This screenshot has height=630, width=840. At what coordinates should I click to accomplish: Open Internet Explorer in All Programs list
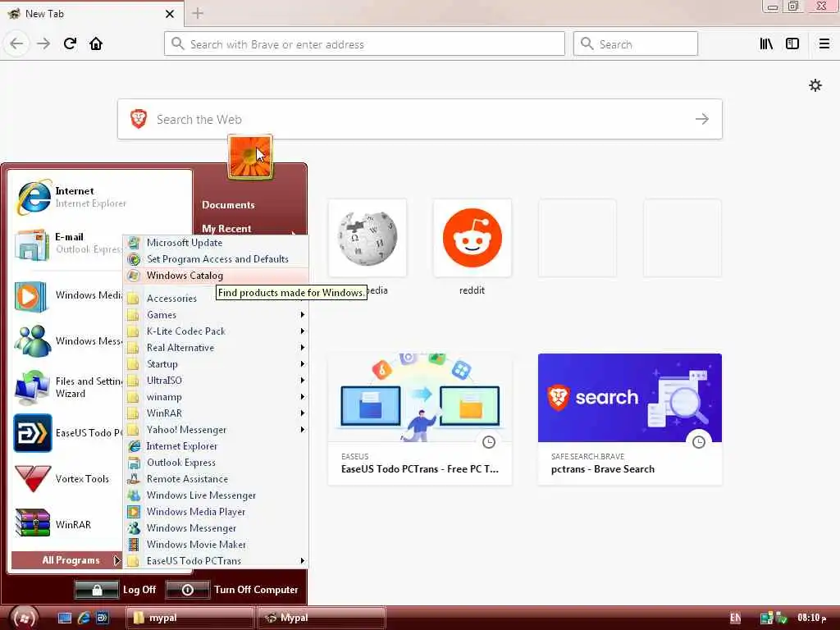tap(217, 446)
